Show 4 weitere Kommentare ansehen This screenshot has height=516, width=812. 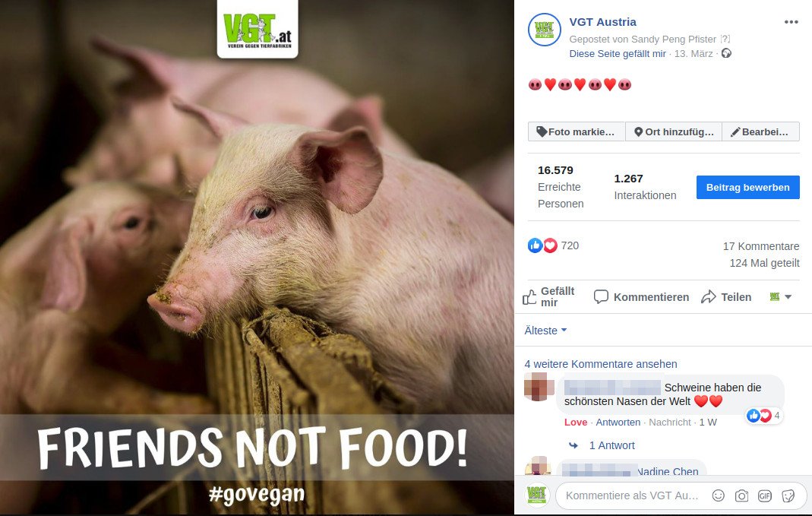tap(601, 364)
